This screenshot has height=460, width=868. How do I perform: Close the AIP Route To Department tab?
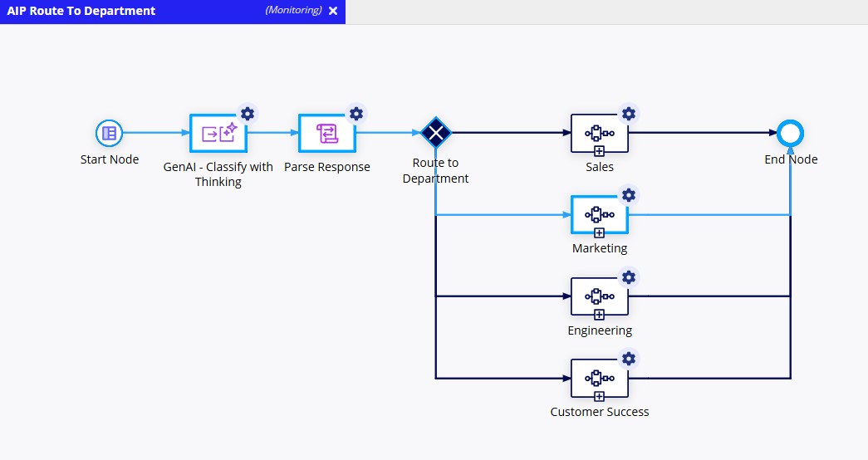click(333, 11)
